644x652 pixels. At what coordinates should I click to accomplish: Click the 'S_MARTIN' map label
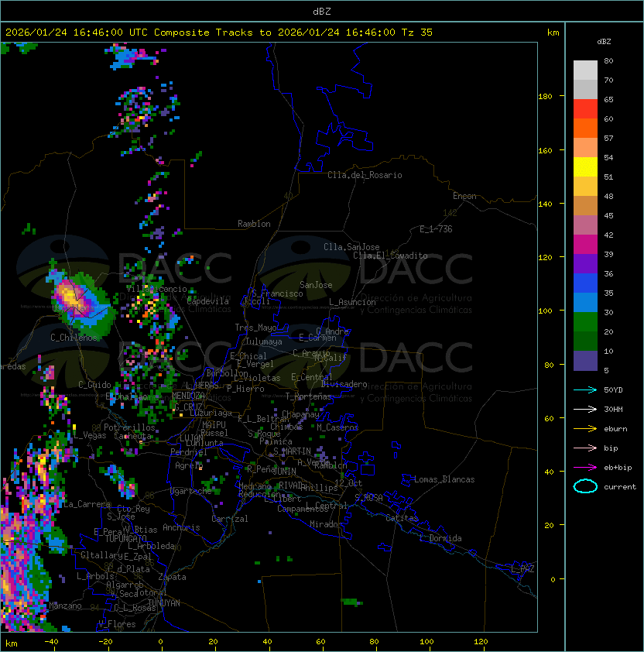292,451
